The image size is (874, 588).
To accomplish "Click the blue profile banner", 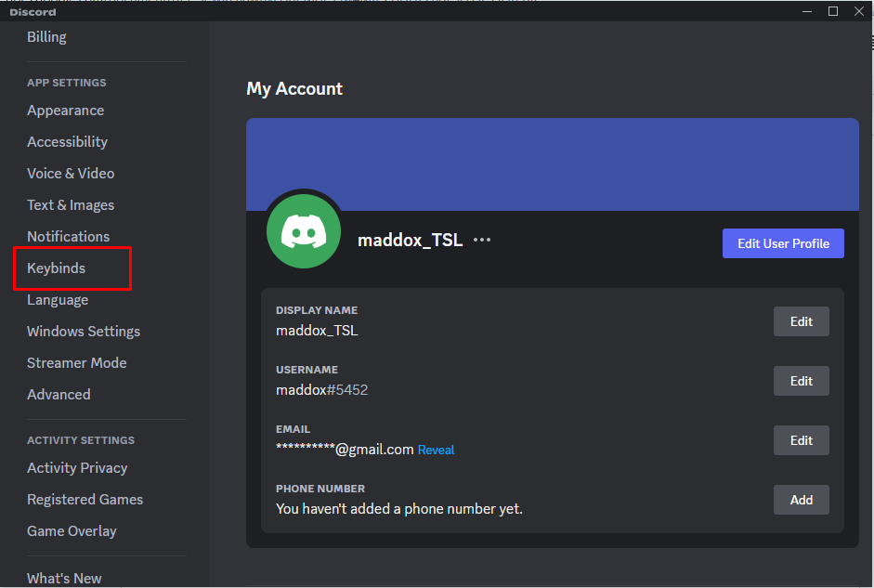I will point(553,164).
